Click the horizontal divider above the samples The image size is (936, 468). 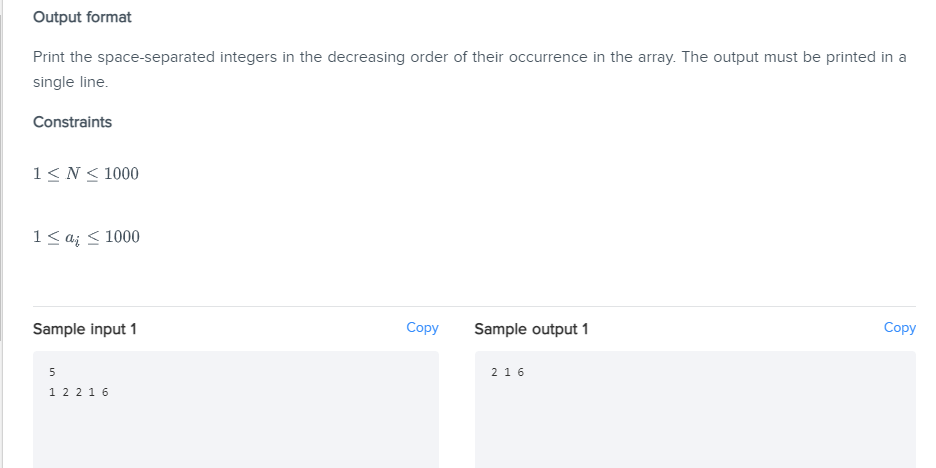pyautogui.click(x=475, y=307)
